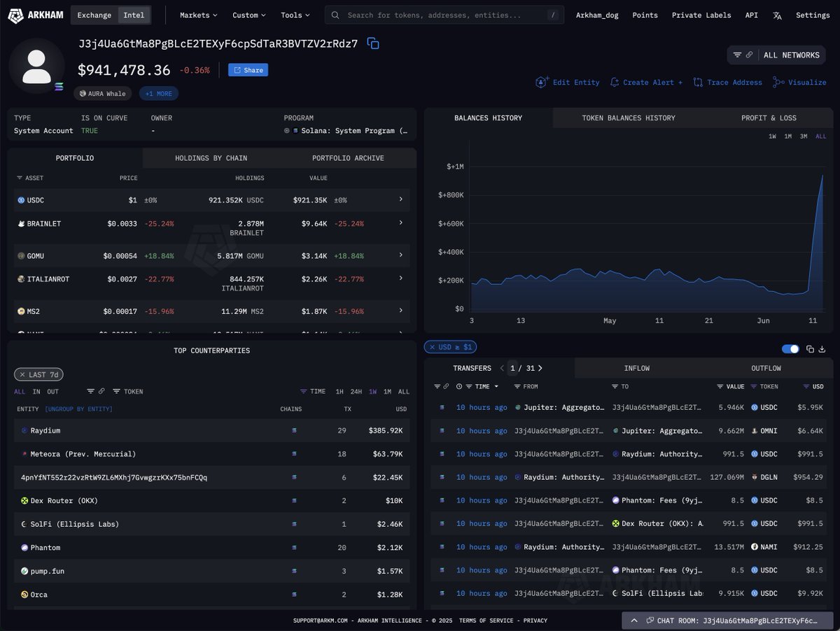Open the Private Labels page
Image resolution: width=840 pixels, height=631 pixels.
click(701, 15)
